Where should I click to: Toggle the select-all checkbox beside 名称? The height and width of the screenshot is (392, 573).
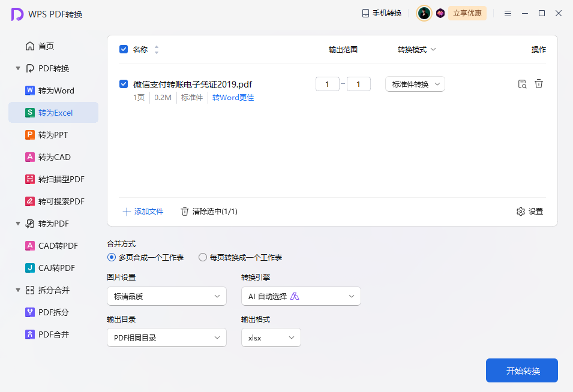click(124, 49)
